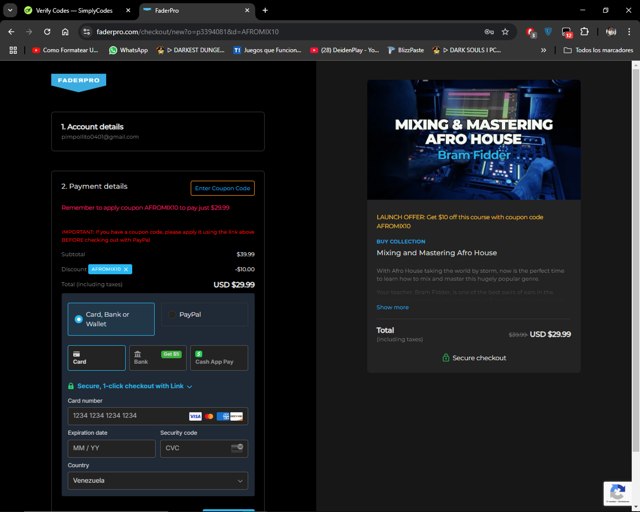Open the shield extension icon

[548, 32]
